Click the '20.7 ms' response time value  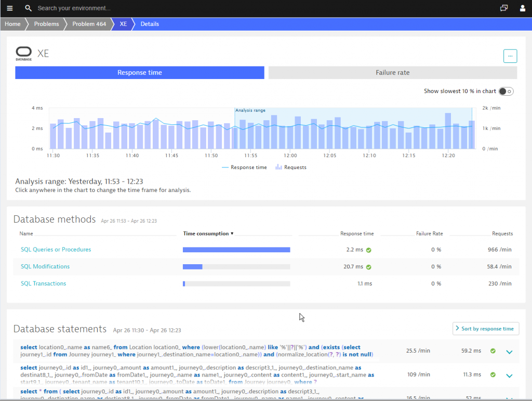353,266
